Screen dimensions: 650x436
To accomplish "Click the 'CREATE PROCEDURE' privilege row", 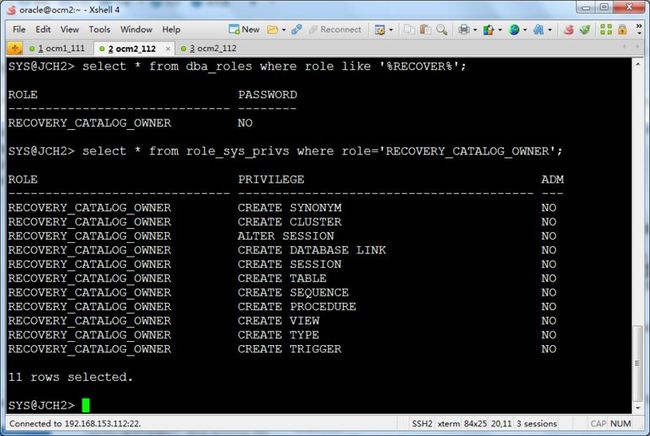I will point(297,307).
